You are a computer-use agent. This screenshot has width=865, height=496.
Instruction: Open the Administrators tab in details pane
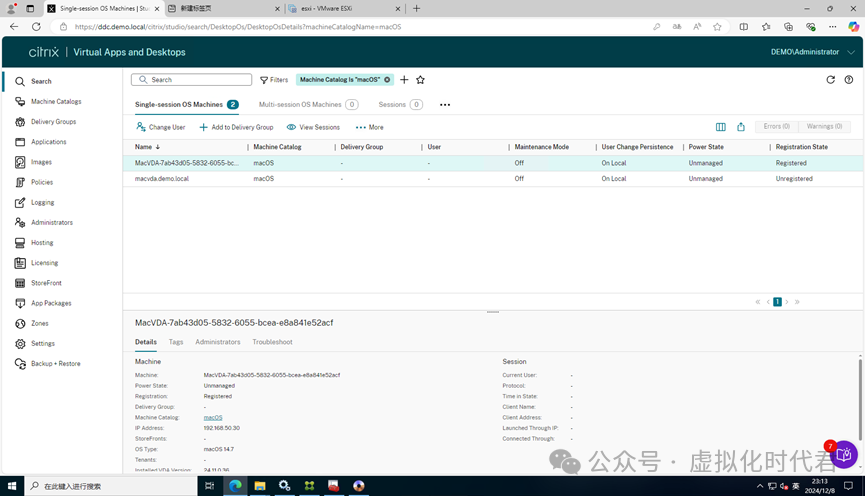pyautogui.click(x=217, y=342)
